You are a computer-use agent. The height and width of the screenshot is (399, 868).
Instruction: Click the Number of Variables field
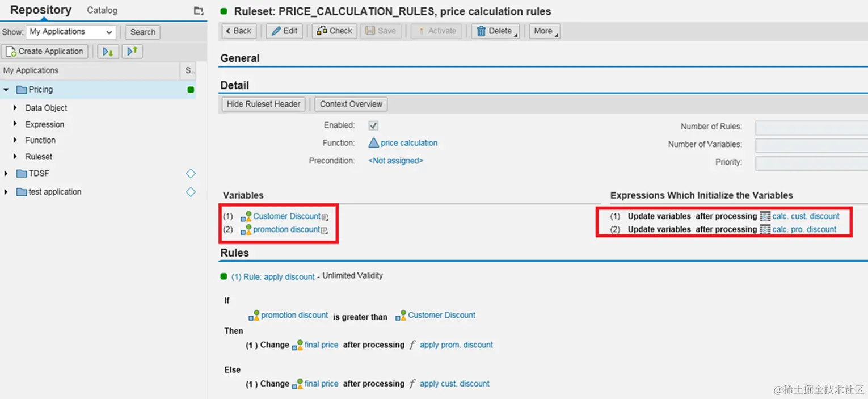[x=811, y=145]
